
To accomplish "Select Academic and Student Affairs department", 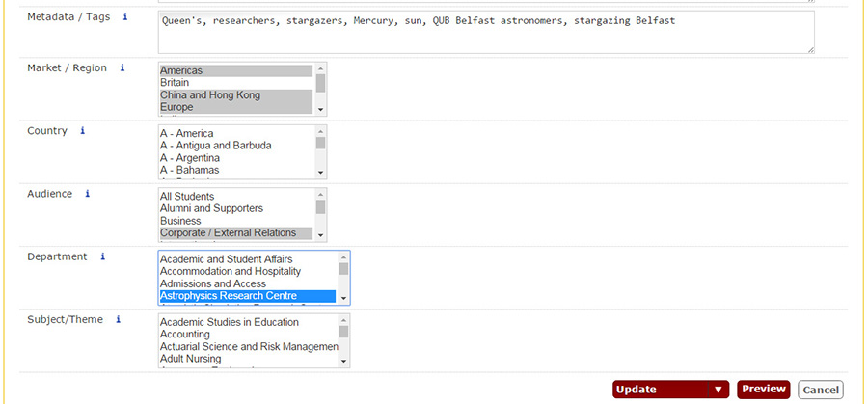I will [248, 259].
